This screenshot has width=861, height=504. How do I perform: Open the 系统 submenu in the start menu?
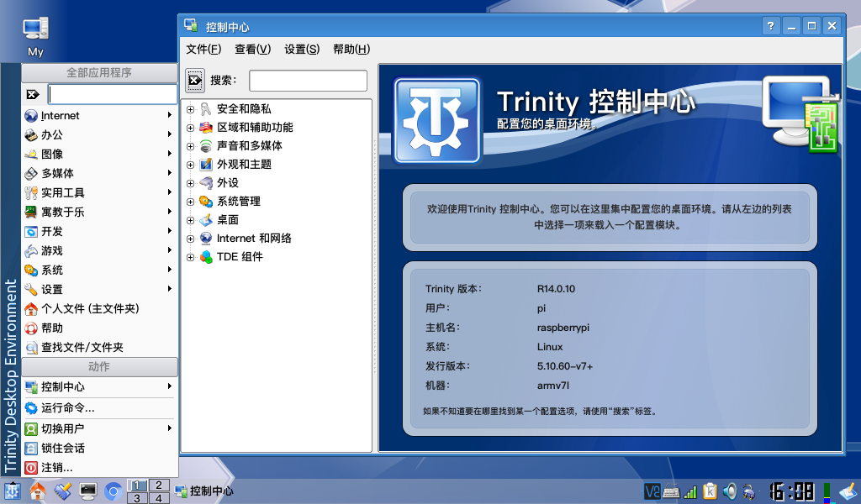[x=99, y=270]
